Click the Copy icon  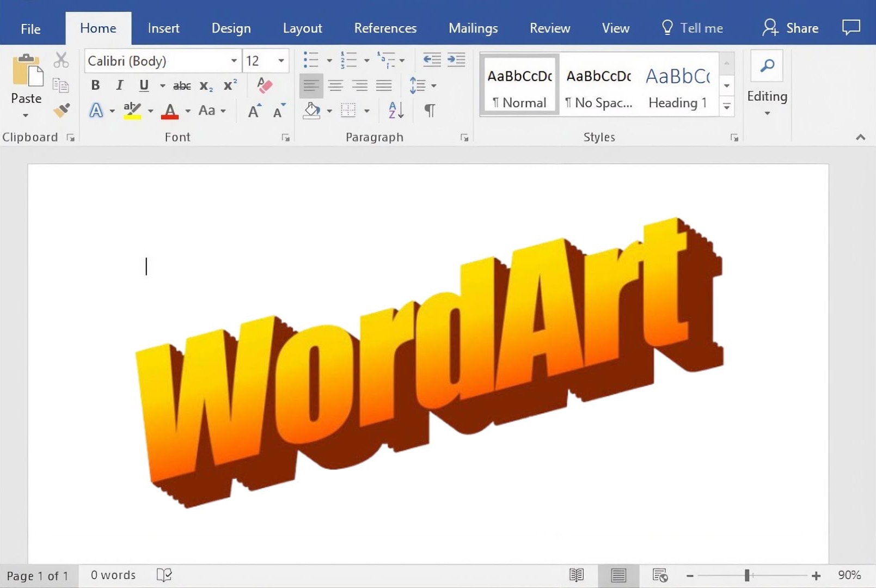tap(61, 85)
